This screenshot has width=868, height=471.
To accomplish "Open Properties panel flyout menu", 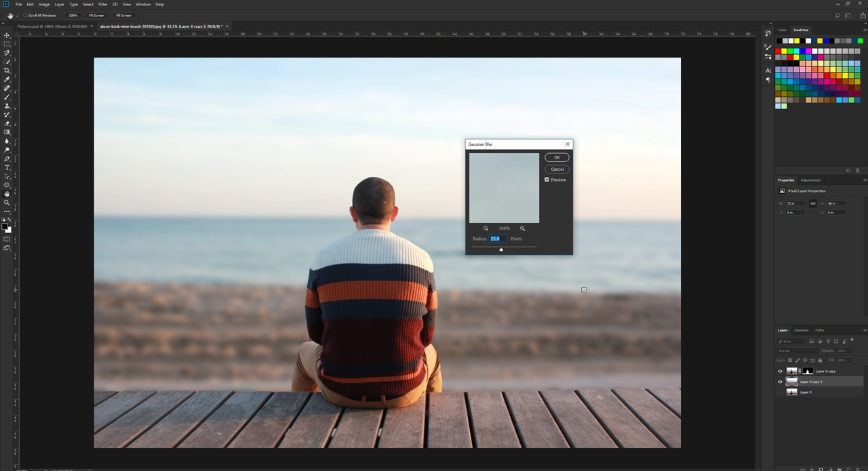I will 865,180.
